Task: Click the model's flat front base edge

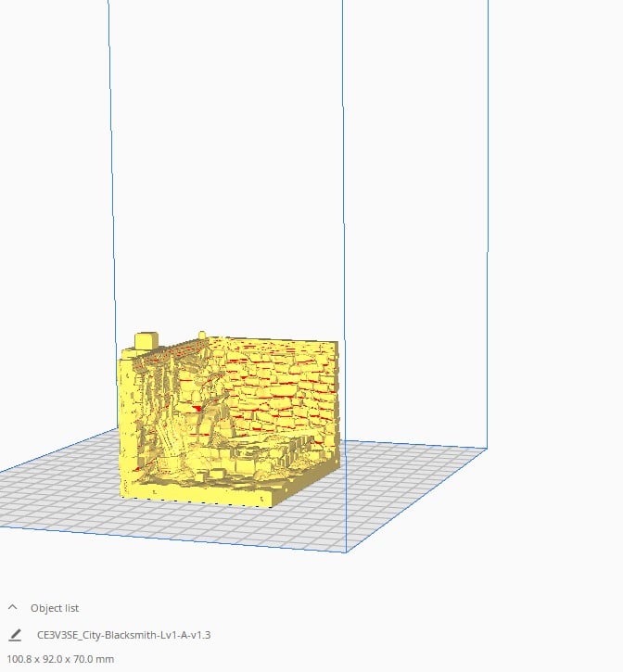Action: (197, 497)
